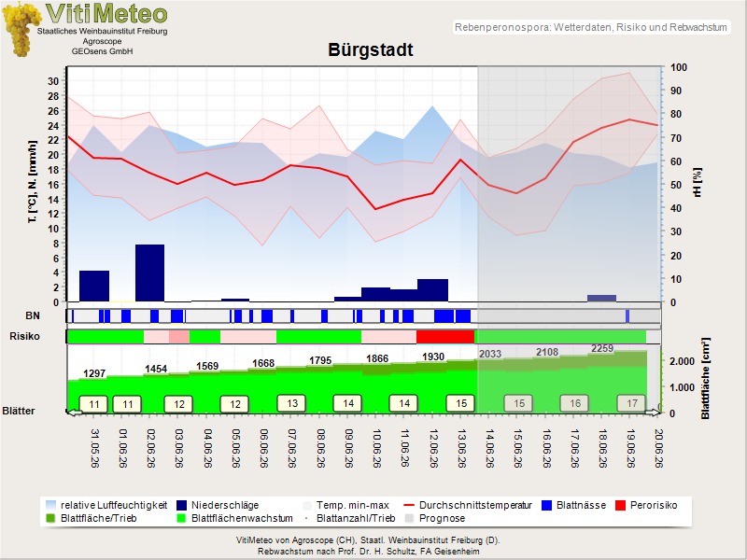Click the date label 20.06.26
Viewport: 747px width, 560px height.
coord(659,448)
